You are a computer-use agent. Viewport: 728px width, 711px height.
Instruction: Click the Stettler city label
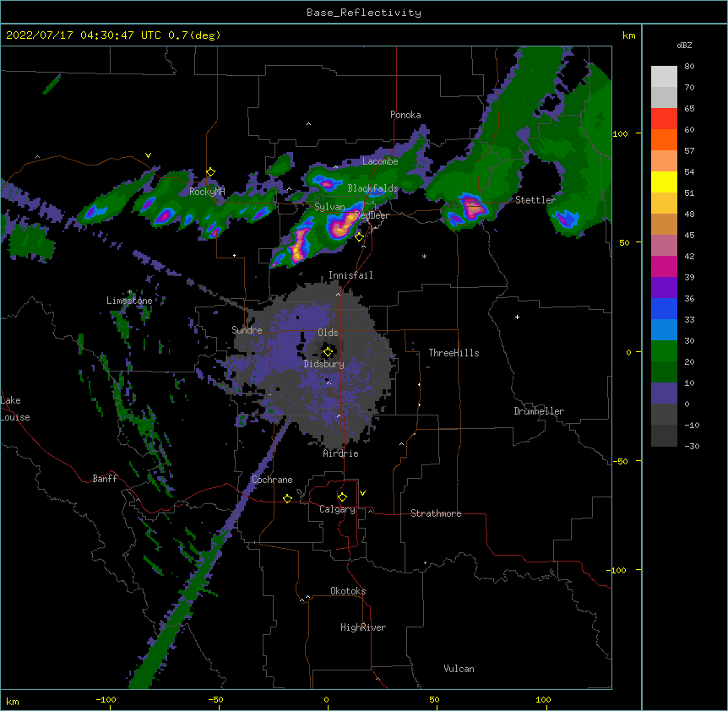[535, 200]
